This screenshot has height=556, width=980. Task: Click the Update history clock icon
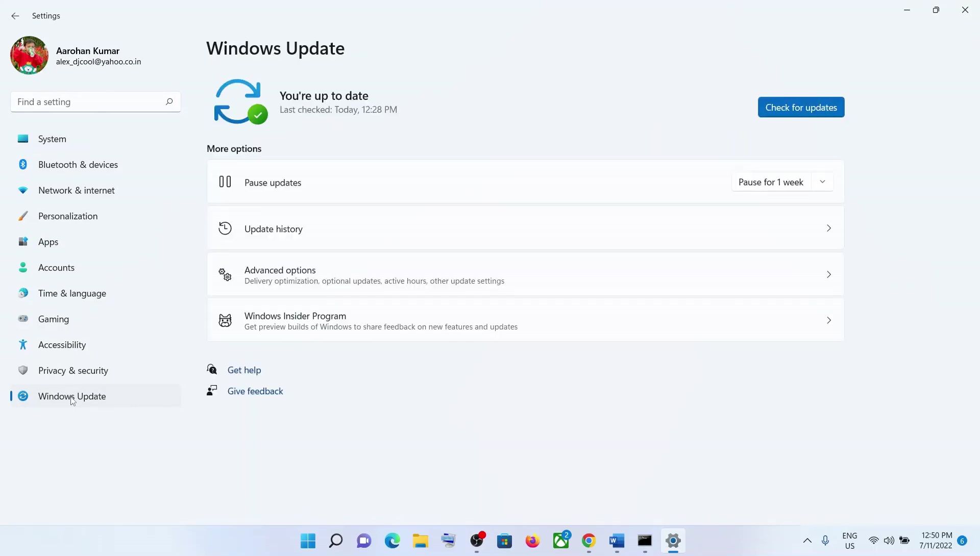pos(225,229)
